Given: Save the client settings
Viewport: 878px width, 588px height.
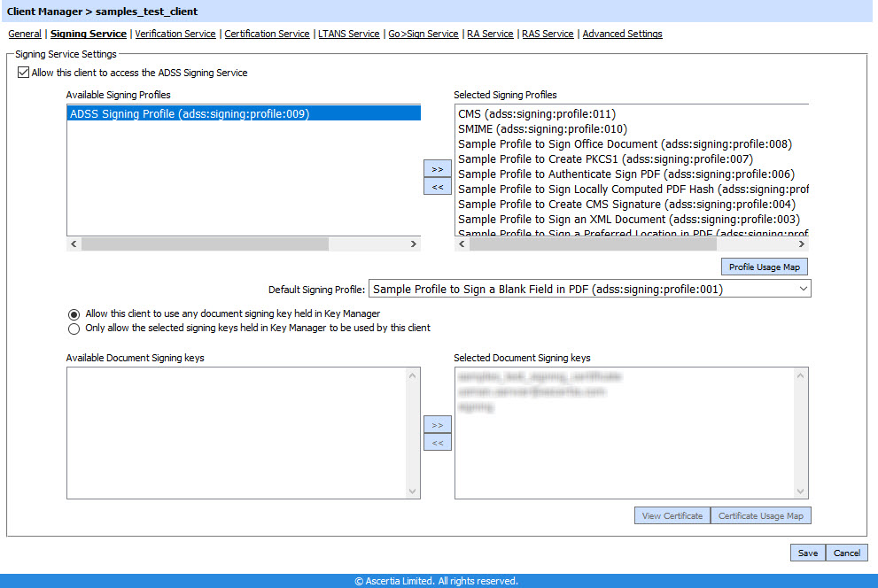Looking at the screenshot, I should point(807,553).
